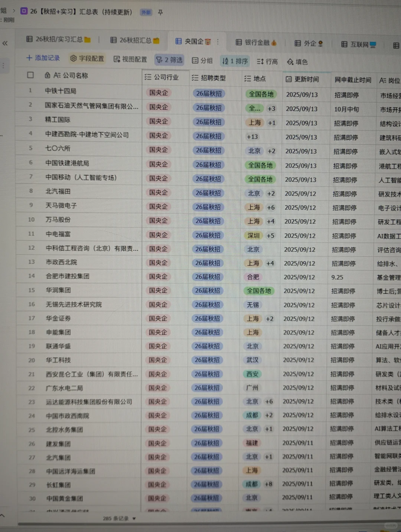Click the chevron-up icon at bottom left
401x532 pixels.
coord(2,516)
